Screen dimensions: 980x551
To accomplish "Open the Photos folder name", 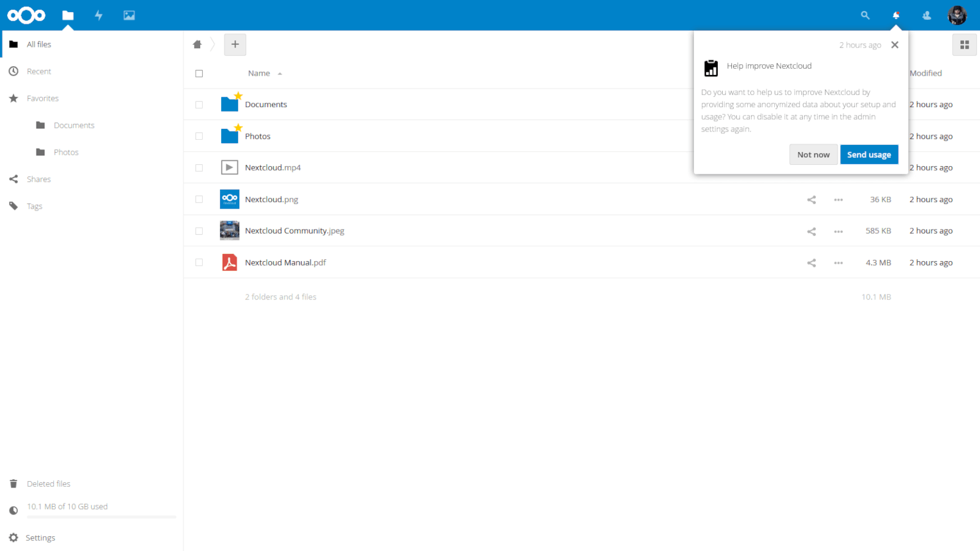I will tap(258, 136).
